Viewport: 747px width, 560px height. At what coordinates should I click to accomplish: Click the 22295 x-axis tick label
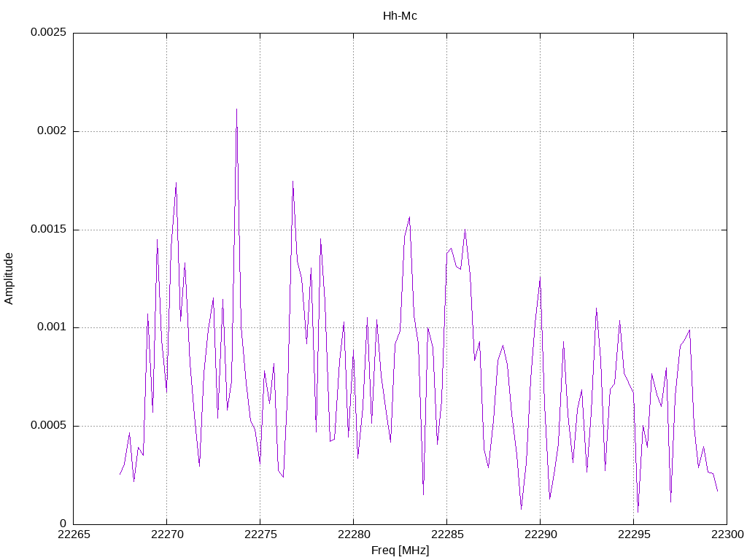[634, 534]
